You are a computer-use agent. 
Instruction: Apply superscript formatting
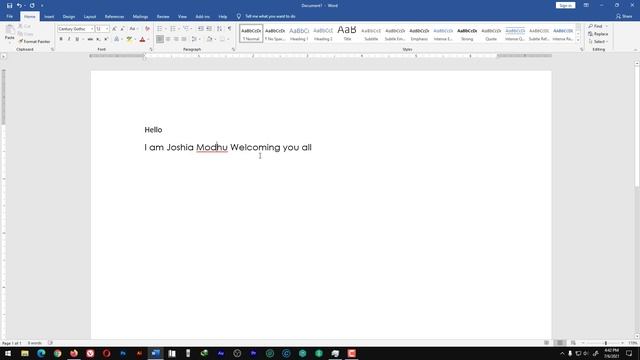(x=106, y=39)
